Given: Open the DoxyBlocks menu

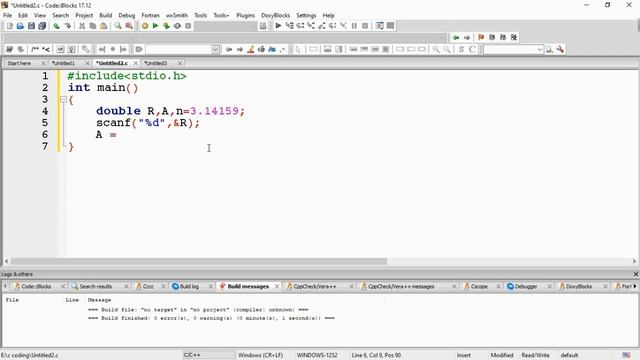Looking at the screenshot, I should pos(276,16).
